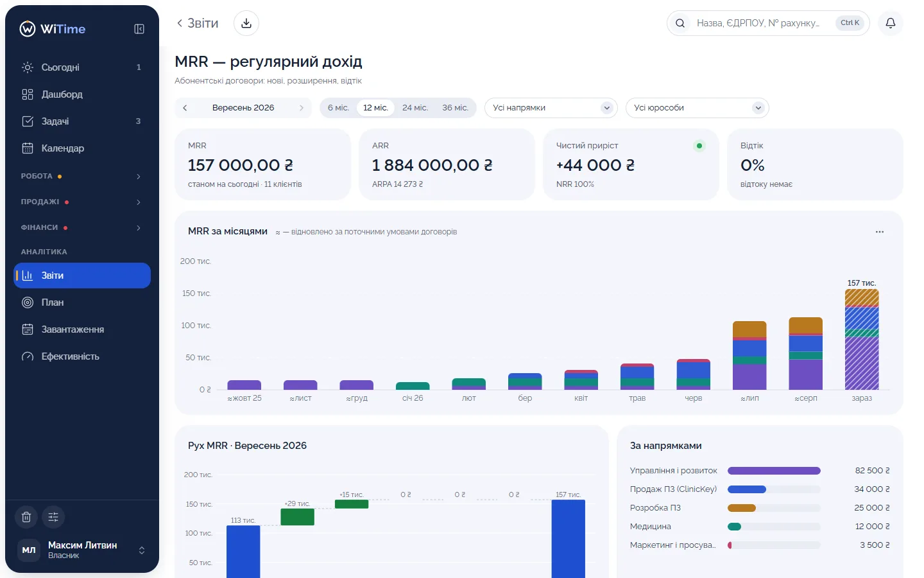
Task: Open the Звіти menu item
Action: (x=82, y=276)
